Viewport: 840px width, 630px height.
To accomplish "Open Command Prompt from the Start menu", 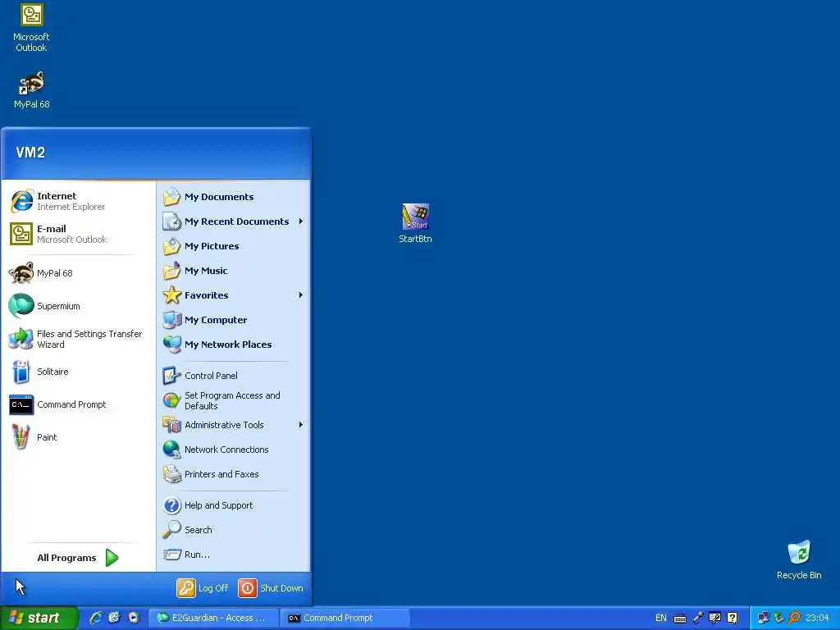I will coord(78,404).
